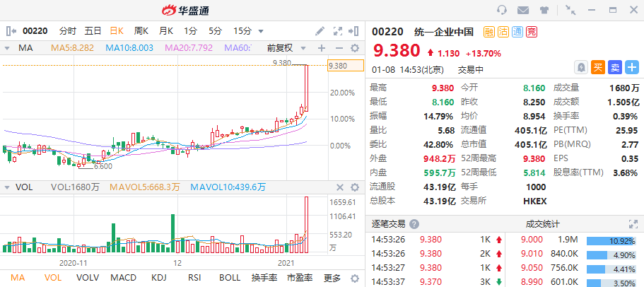
Task: Select the 周K weekly chart tab
Action: click(141, 31)
